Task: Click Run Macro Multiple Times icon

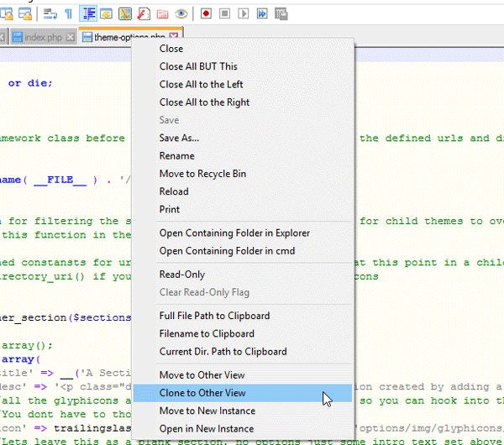Action: point(262,13)
